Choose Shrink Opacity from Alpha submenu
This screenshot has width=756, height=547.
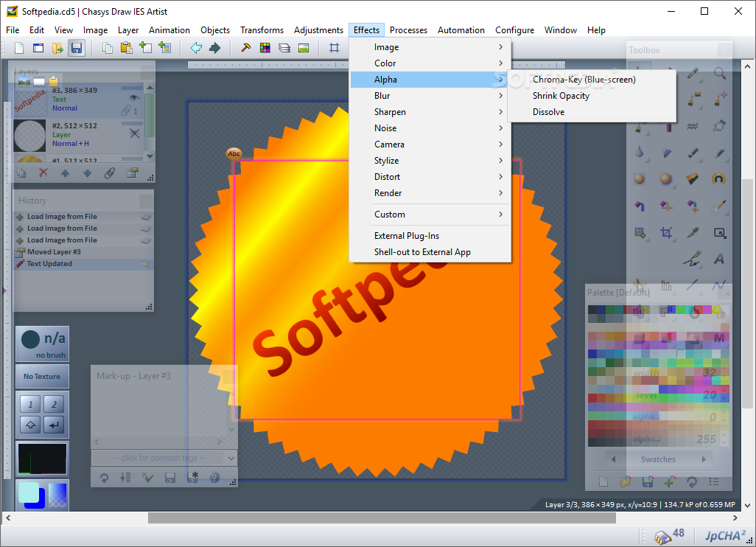(x=592, y=96)
